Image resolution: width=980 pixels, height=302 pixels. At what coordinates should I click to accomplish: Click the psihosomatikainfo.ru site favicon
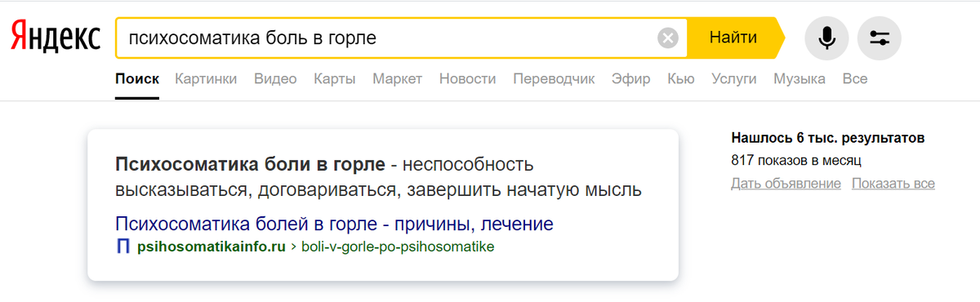point(123,246)
